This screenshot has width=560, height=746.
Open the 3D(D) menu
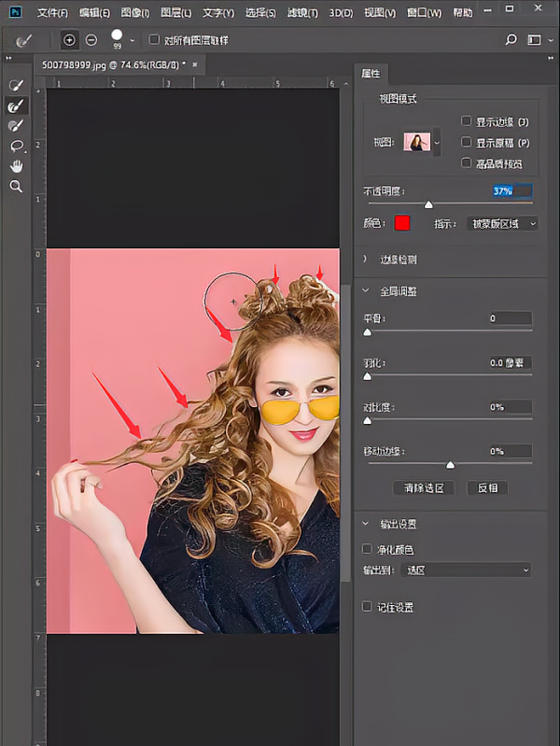click(x=342, y=13)
